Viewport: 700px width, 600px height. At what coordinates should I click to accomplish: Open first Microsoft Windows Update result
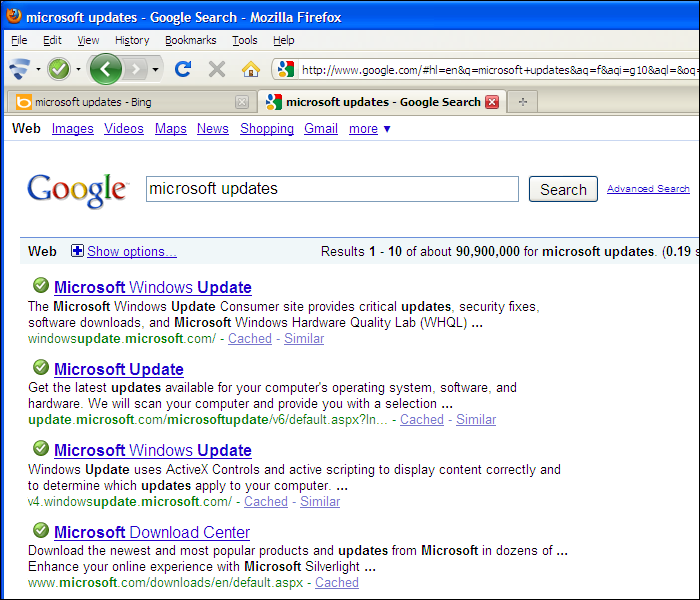click(153, 287)
